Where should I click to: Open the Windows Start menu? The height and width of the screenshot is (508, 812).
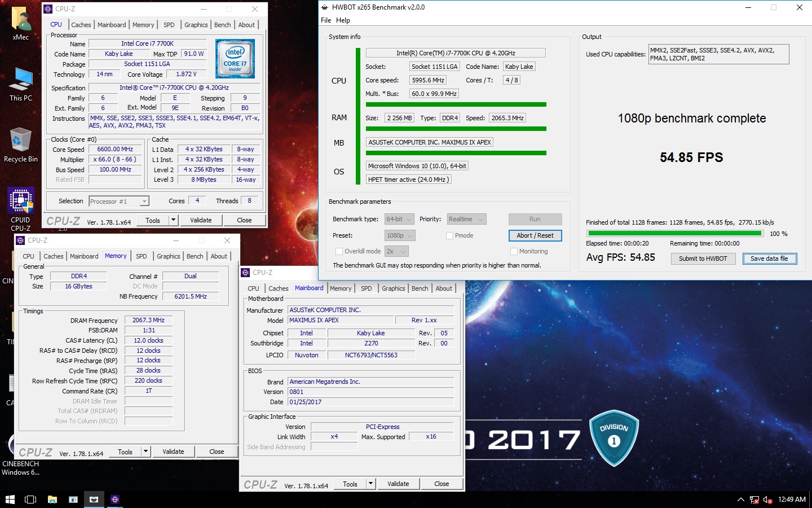coord(10,500)
